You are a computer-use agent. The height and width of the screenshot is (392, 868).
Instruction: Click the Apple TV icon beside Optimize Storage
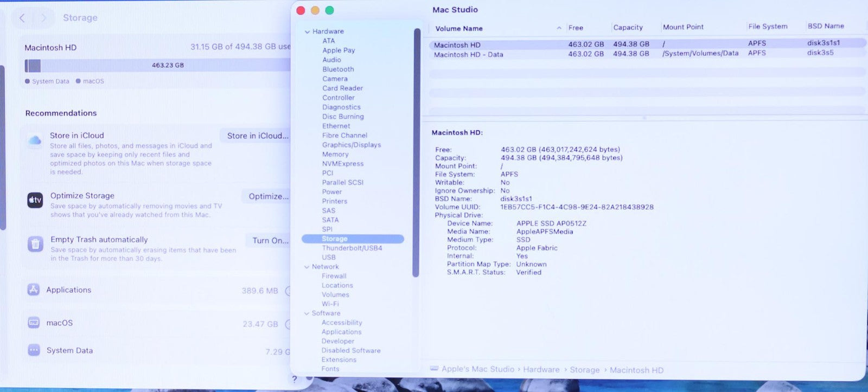(35, 200)
